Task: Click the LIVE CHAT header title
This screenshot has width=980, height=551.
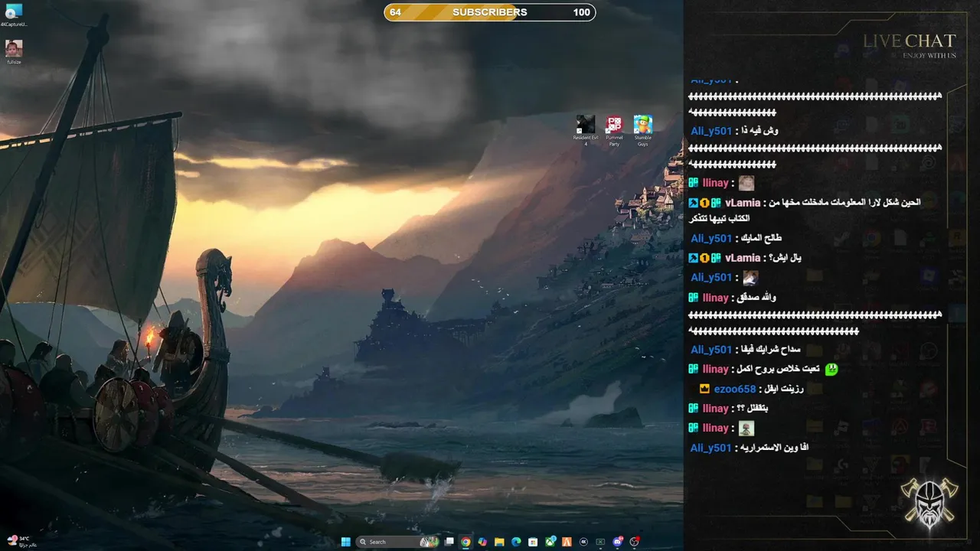Action: click(910, 41)
